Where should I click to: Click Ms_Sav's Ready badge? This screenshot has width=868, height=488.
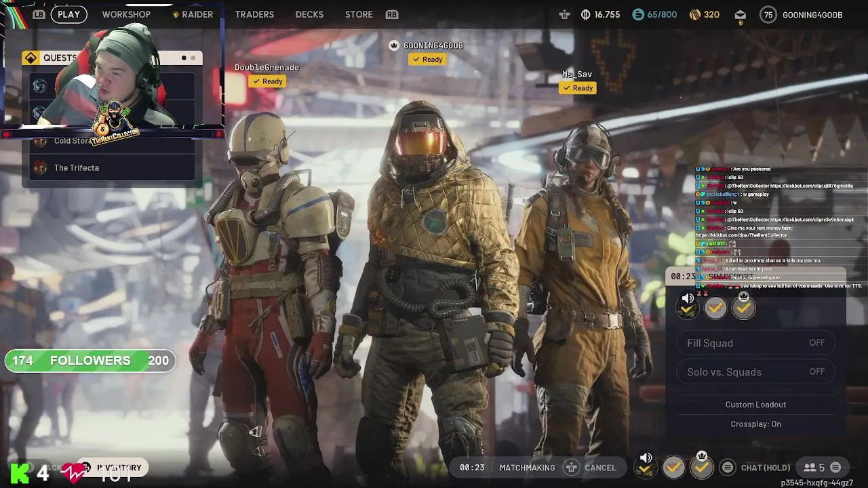click(x=577, y=88)
